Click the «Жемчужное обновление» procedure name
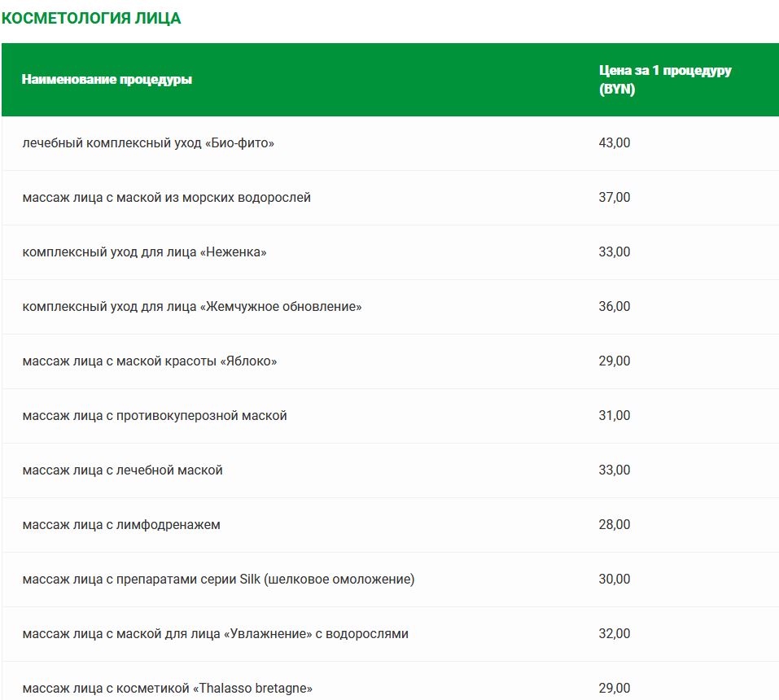Image resolution: width=779 pixels, height=700 pixels. [191, 307]
